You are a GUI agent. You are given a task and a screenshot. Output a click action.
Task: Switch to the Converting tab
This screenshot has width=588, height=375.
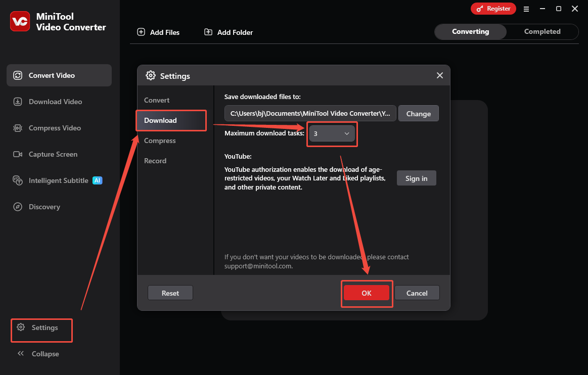point(470,31)
